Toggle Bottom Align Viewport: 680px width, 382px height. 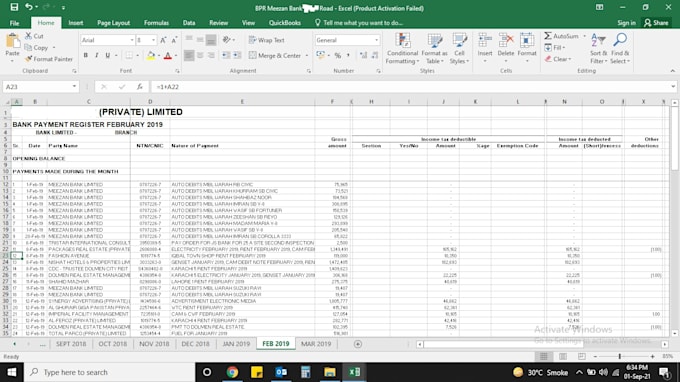(211, 40)
